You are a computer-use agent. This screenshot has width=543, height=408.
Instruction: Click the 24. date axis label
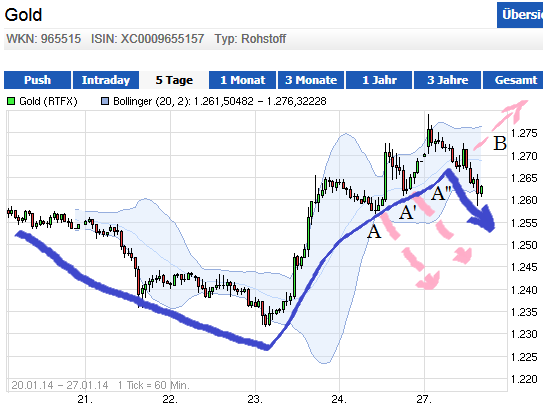point(339,399)
